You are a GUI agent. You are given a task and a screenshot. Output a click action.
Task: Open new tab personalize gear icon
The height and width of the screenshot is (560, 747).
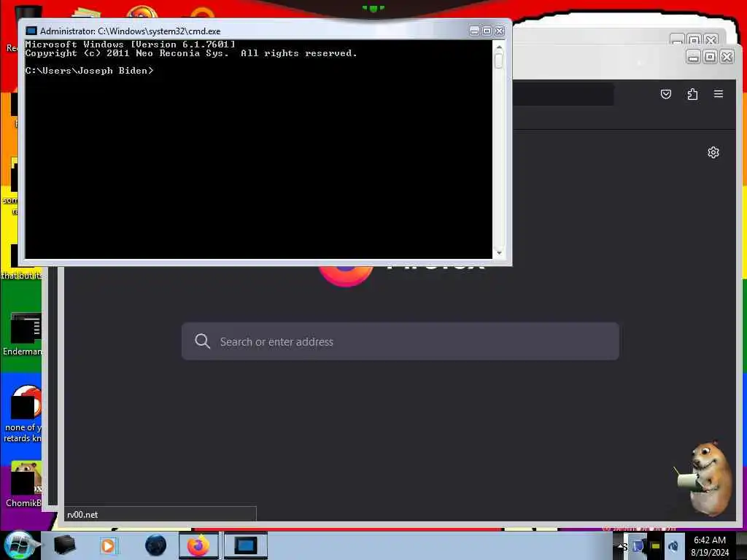(x=713, y=152)
